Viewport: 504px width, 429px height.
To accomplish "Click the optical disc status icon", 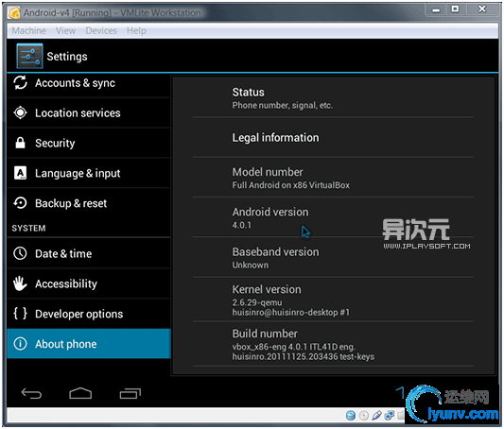I will point(363,415).
